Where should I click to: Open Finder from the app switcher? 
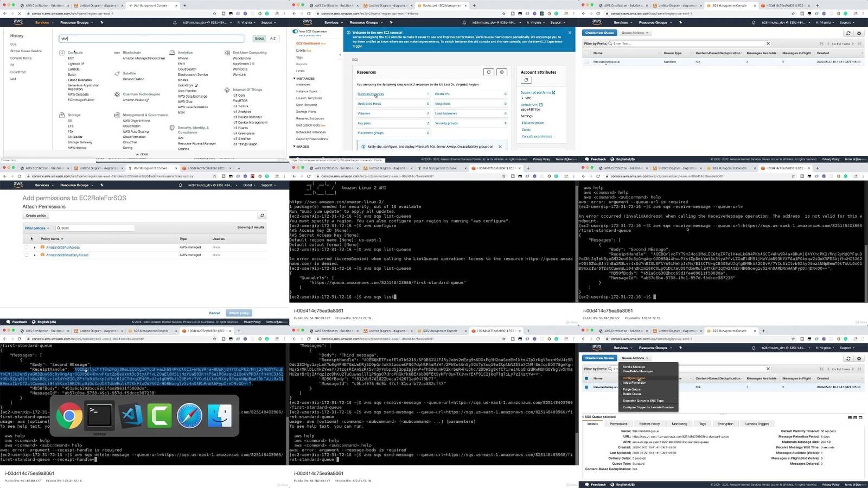point(220,416)
